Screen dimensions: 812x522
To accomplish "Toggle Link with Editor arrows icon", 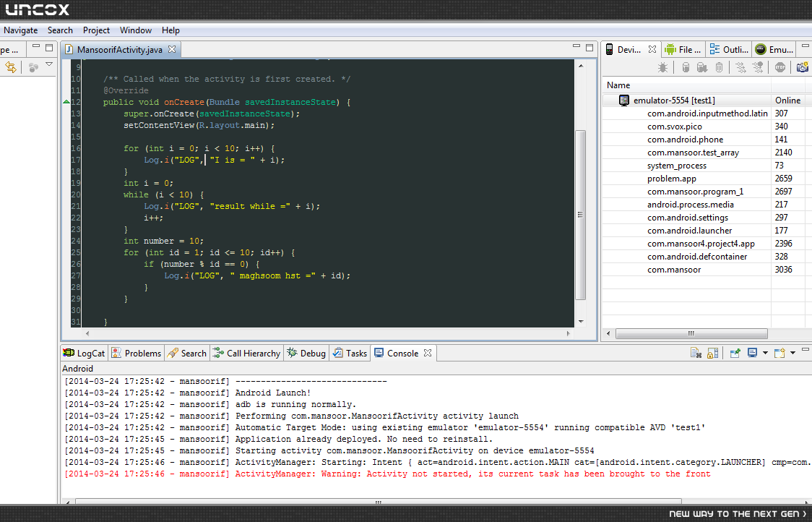I will (x=11, y=67).
